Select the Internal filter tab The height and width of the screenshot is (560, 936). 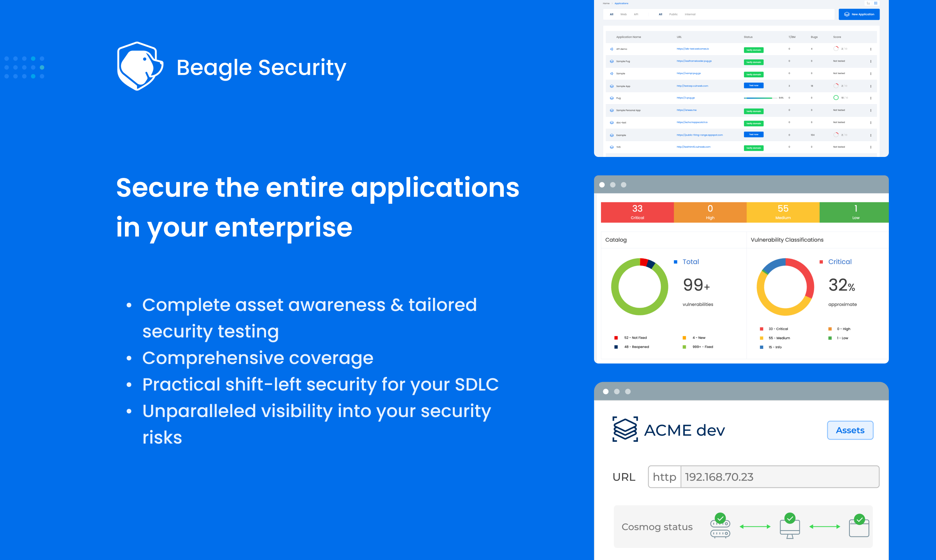tap(690, 14)
